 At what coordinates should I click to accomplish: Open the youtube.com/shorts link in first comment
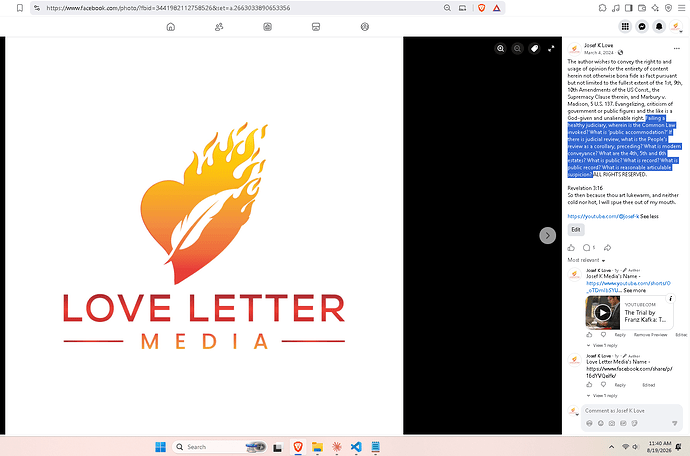click(x=628, y=287)
